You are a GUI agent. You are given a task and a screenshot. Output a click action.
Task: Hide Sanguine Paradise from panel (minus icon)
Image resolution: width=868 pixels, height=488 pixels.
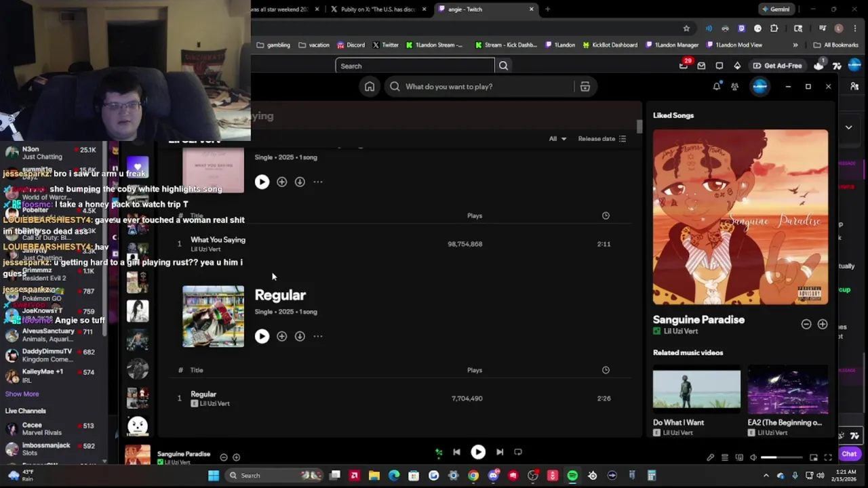(806, 324)
